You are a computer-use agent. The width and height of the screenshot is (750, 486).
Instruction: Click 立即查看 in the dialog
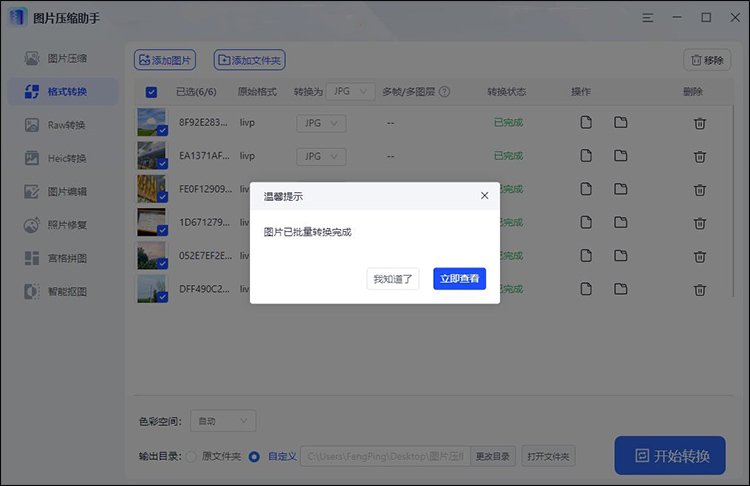459,279
